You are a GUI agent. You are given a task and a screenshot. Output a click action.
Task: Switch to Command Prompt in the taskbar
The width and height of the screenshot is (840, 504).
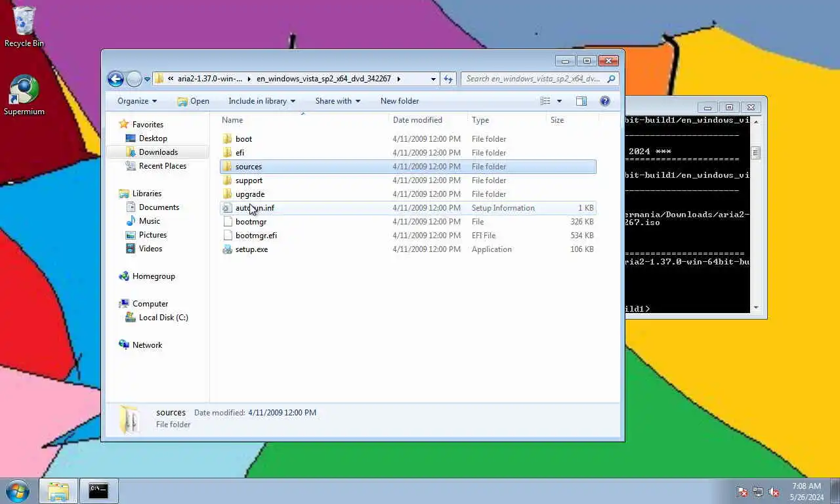click(98, 491)
